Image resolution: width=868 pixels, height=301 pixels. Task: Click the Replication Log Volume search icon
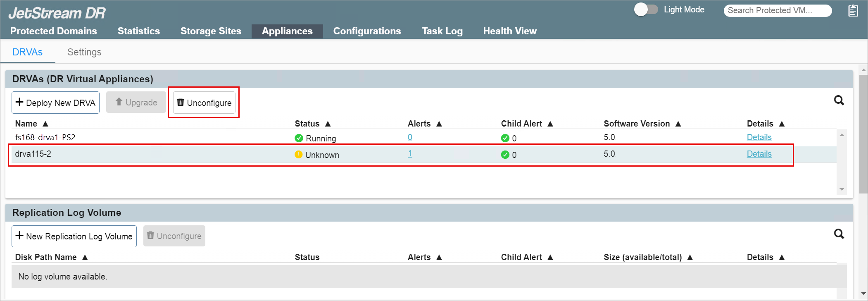pyautogui.click(x=839, y=234)
